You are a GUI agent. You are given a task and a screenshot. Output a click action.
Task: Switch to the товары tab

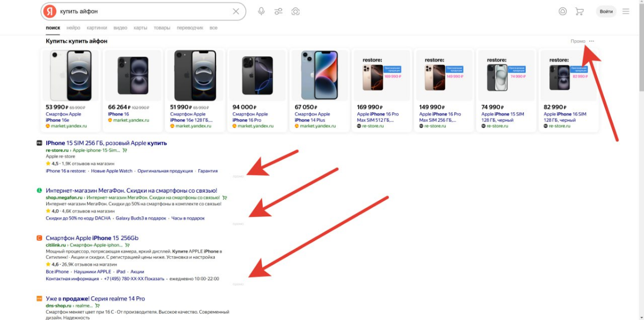[x=162, y=28]
